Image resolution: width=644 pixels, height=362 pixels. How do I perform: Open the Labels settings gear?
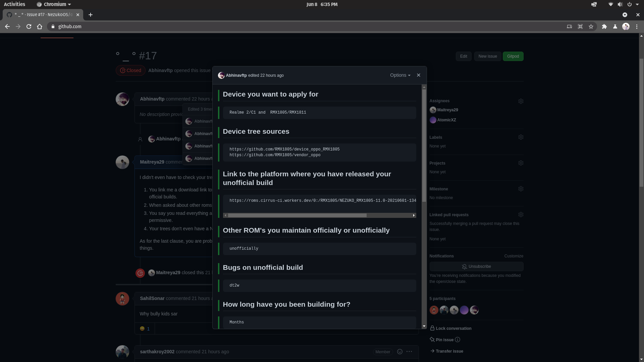click(x=521, y=137)
